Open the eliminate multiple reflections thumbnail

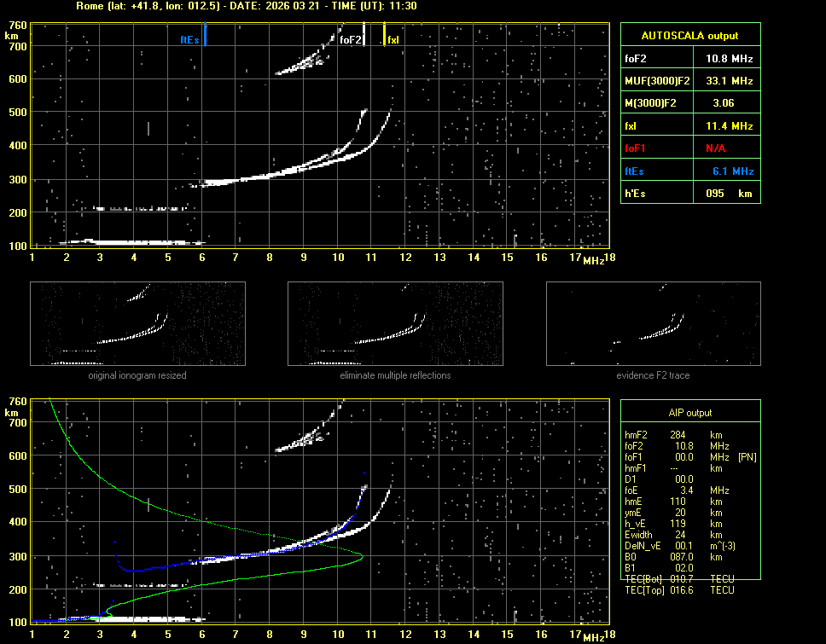pos(395,323)
